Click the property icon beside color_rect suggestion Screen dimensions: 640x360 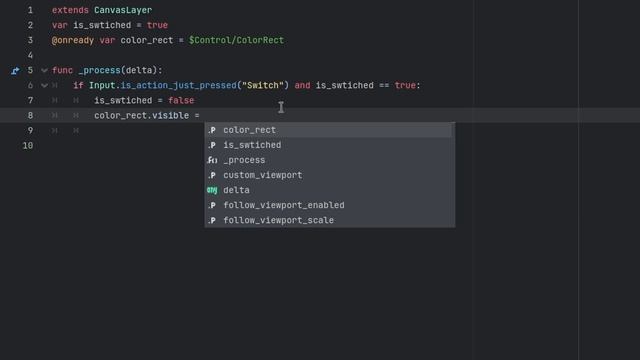212,130
